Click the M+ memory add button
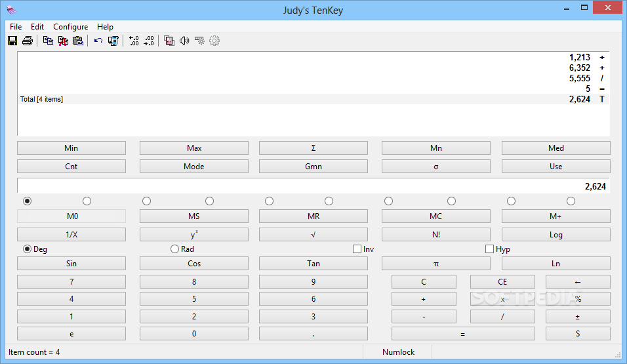627x364 pixels. click(556, 216)
